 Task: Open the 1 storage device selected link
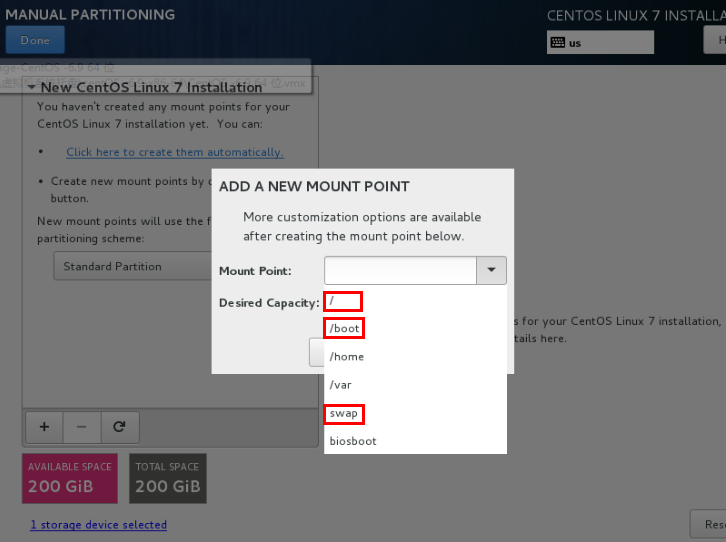pos(99,525)
